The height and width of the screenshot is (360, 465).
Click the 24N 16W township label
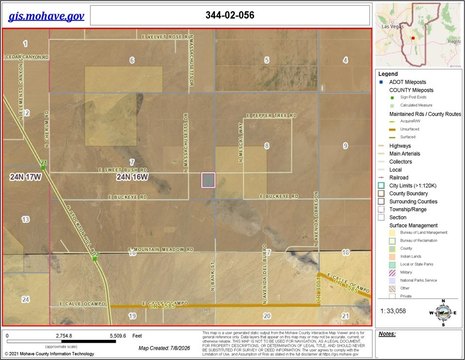coord(132,177)
